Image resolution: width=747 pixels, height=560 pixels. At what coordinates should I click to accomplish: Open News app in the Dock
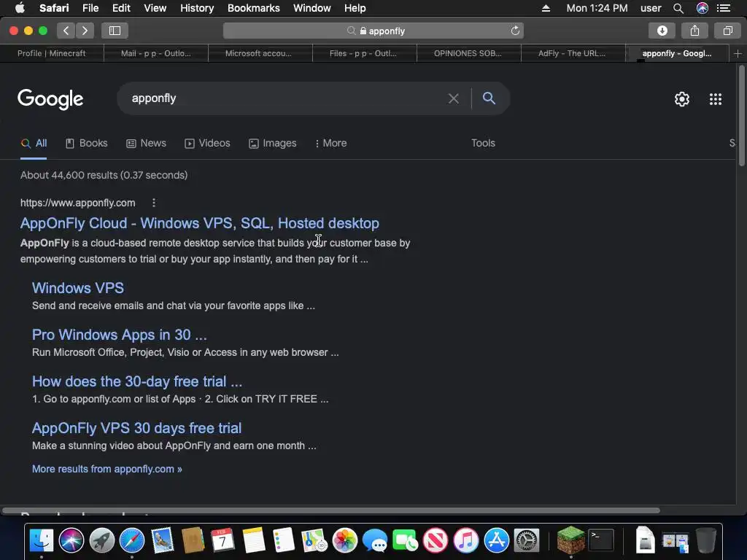point(436,540)
